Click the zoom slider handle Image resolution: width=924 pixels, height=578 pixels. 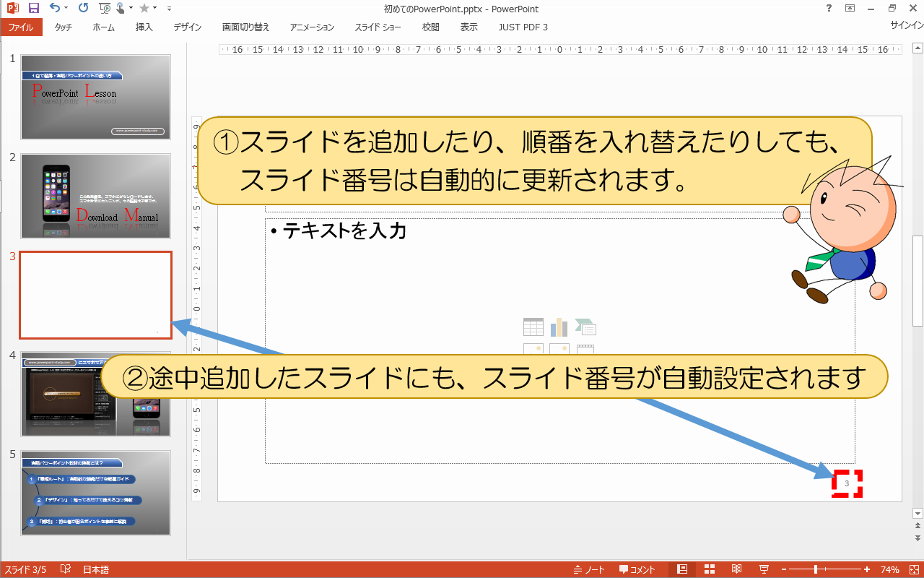816,569
